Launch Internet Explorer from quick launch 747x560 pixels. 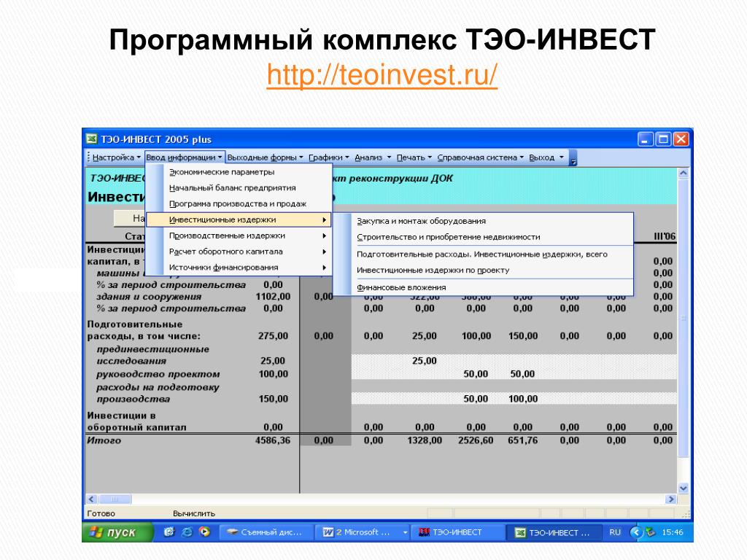187,532
